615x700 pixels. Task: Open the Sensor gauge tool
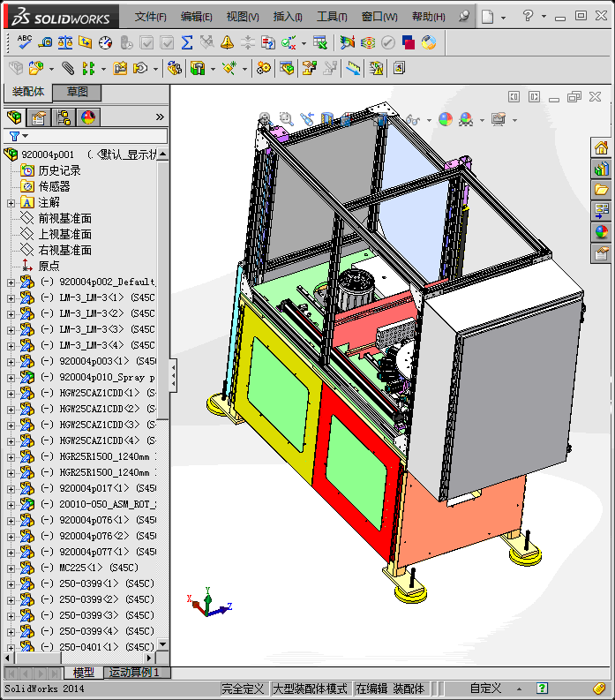pos(105,42)
